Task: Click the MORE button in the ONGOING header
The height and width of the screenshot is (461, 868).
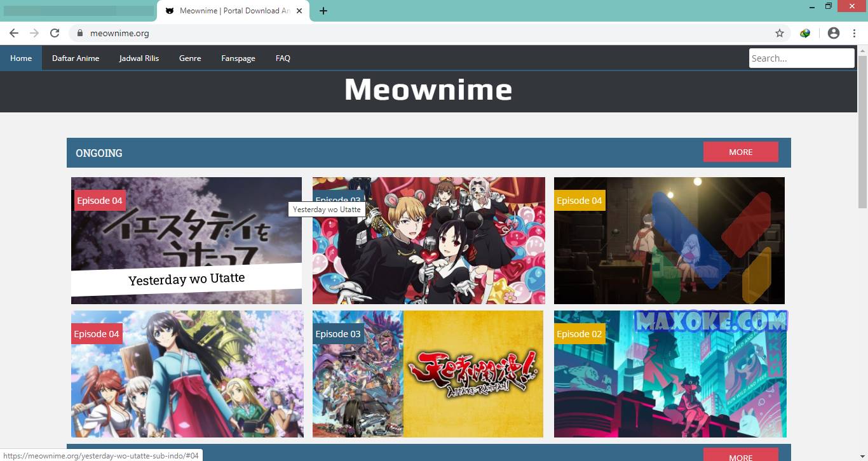Action: [741, 152]
